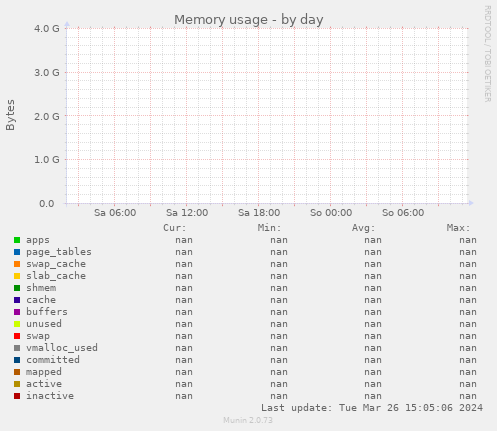
Task: Click the 'Sa 06:00' time axis label
Action: click(x=115, y=213)
